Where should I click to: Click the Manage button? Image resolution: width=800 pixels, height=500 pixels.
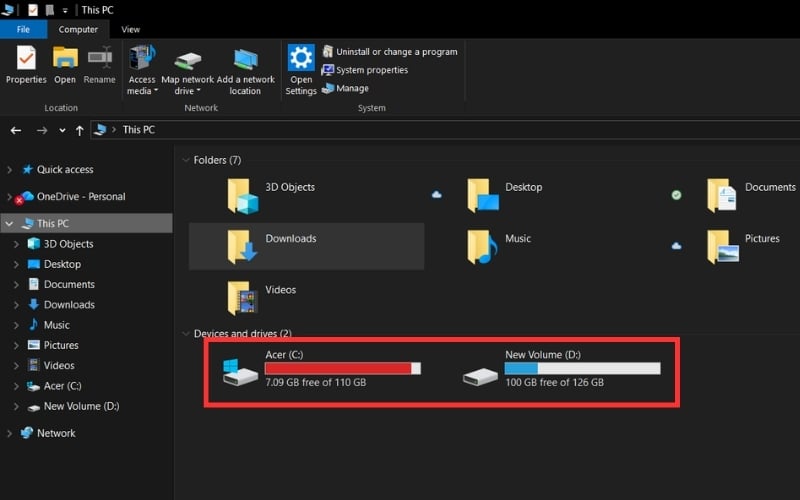coord(345,88)
